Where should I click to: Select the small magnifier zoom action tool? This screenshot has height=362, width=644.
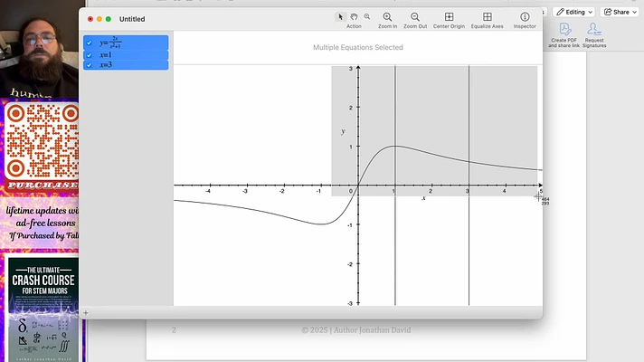pos(367,17)
